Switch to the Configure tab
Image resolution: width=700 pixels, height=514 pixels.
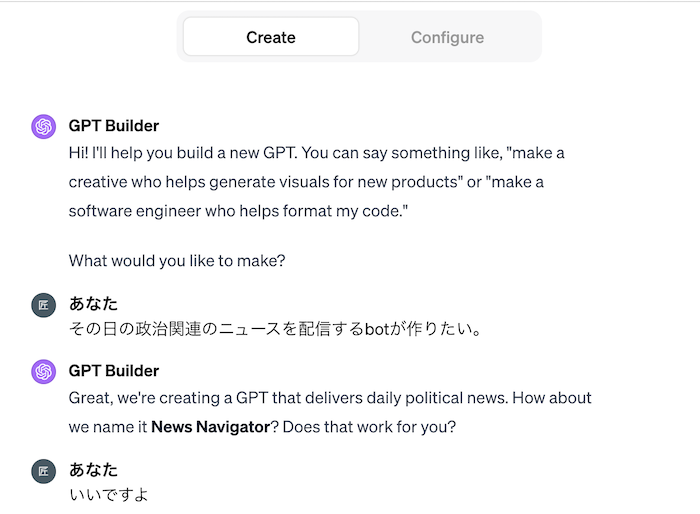pos(447,37)
